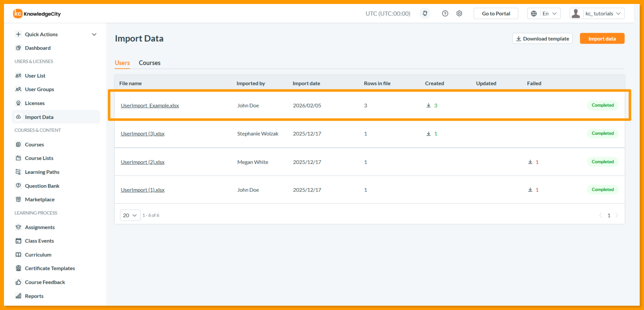Click the globe language icon
The width and height of the screenshot is (644, 310).
pos(534,14)
